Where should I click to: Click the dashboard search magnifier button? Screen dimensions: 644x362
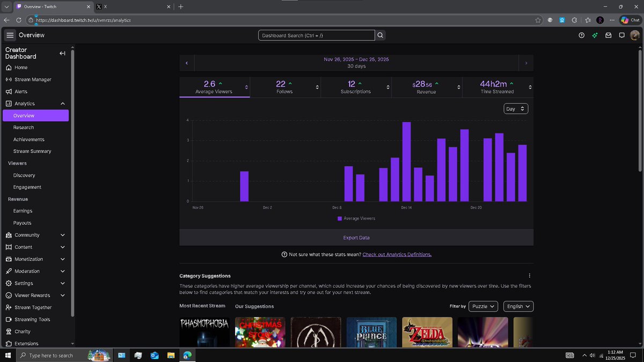(x=380, y=35)
